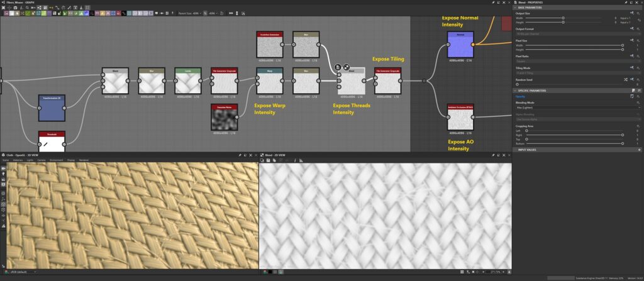
Task: Click the right round badge above Blend node
Action: click(x=347, y=67)
